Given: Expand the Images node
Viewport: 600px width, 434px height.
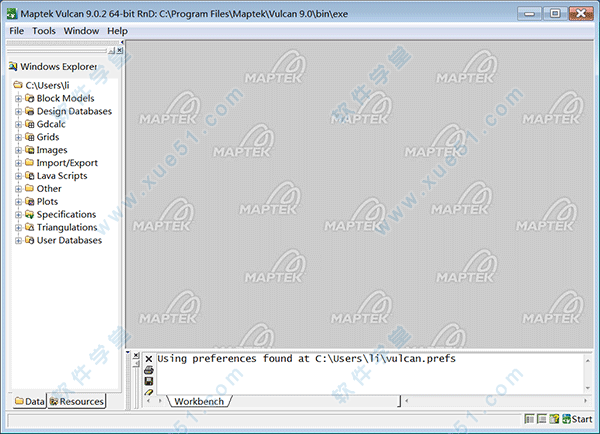Looking at the screenshot, I should pos(18,150).
